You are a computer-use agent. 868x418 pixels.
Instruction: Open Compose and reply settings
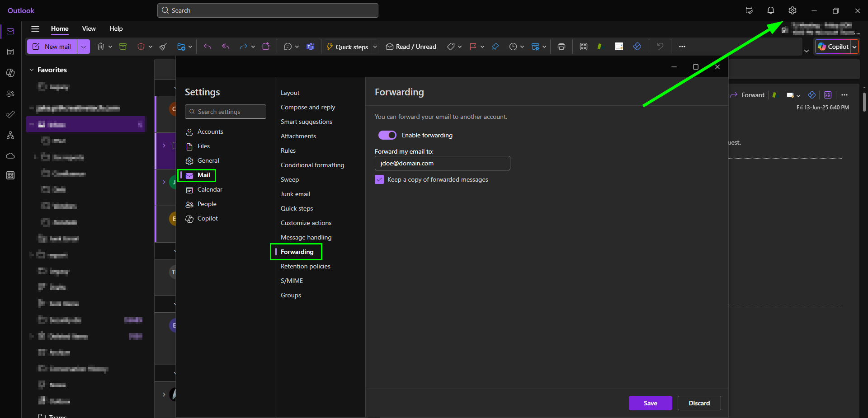[308, 107]
